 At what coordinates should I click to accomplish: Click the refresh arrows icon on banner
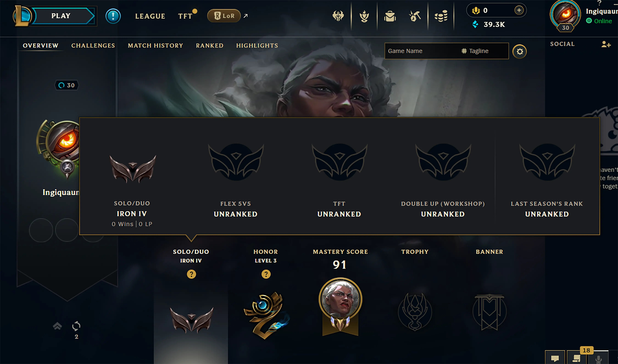pyautogui.click(x=76, y=326)
